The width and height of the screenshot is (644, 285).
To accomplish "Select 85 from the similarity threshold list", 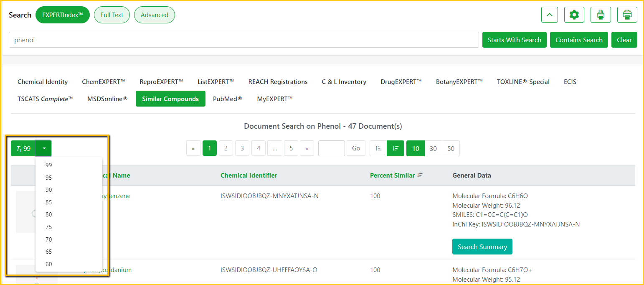I will click(x=49, y=202).
